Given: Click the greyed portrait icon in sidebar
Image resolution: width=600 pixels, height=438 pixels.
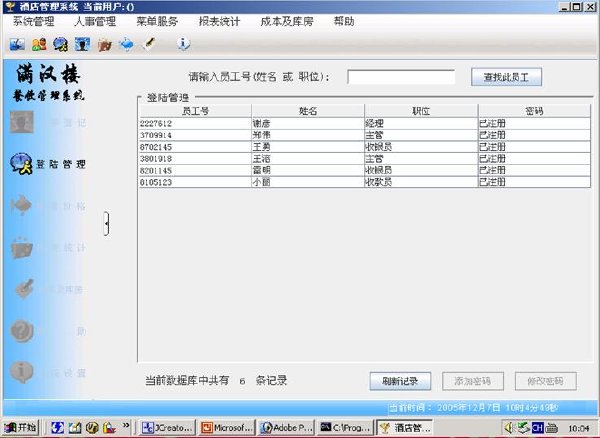Looking at the screenshot, I should click(22, 122).
